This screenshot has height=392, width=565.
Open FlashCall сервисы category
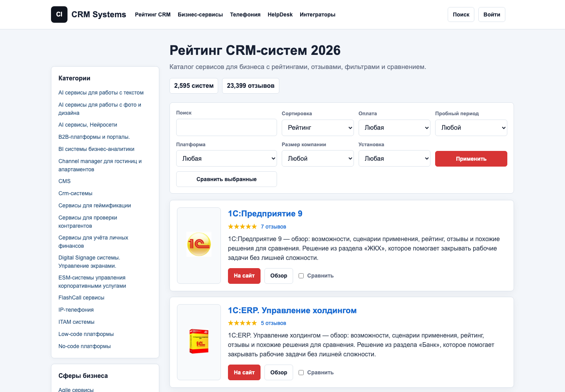tap(81, 298)
